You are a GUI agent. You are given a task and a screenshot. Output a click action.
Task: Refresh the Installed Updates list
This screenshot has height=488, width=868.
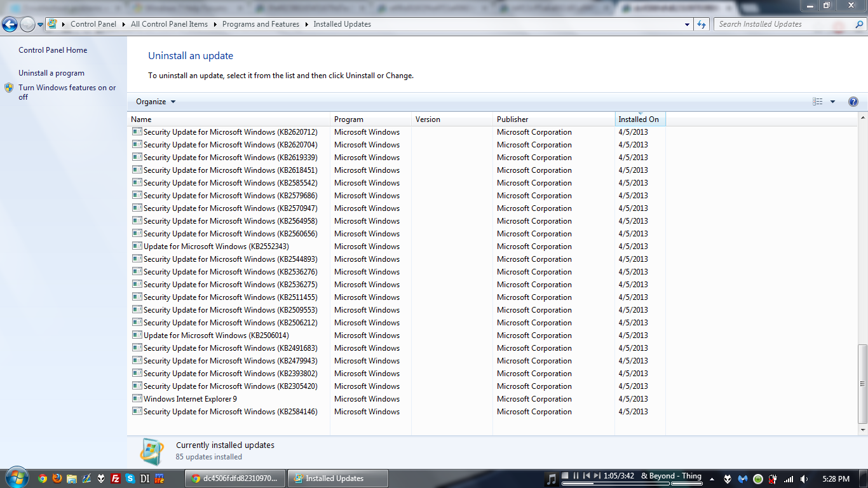(x=702, y=24)
